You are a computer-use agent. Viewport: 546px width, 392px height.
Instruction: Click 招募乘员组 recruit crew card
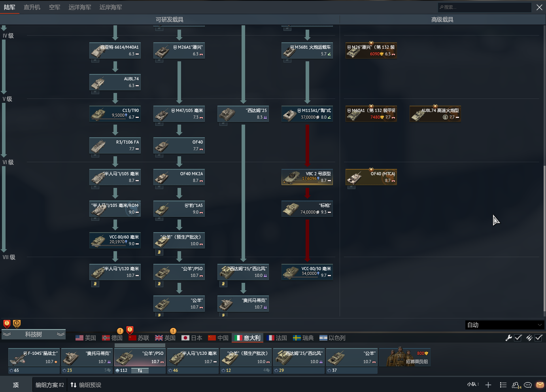point(405,358)
